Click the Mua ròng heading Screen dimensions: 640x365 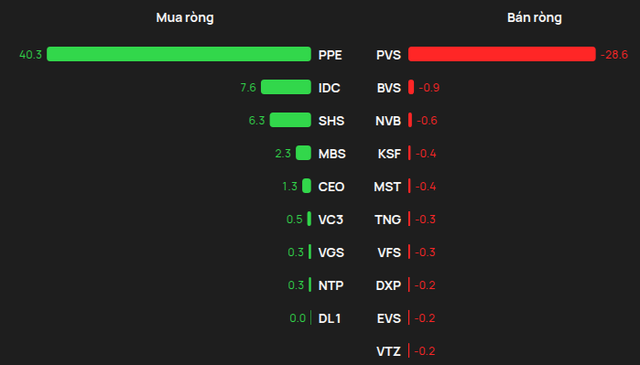point(185,18)
